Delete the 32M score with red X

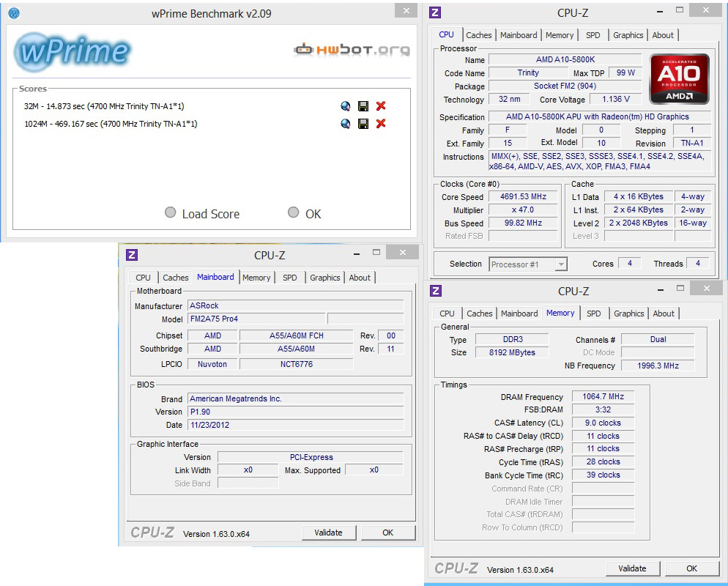coord(381,106)
